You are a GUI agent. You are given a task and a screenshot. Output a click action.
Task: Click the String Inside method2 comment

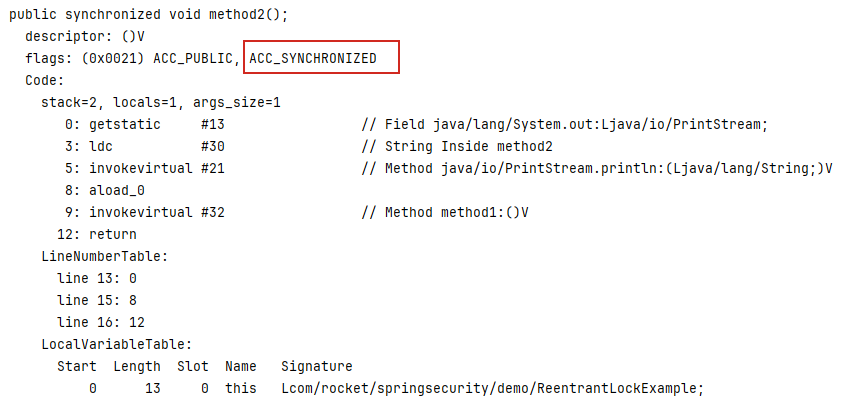pyautogui.click(x=457, y=146)
